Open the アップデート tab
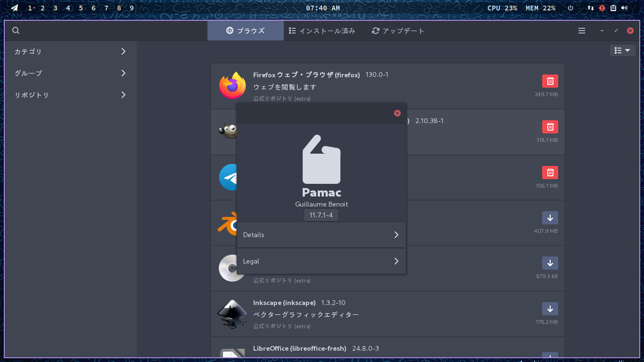This screenshot has height=362, width=644. point(398,31)
